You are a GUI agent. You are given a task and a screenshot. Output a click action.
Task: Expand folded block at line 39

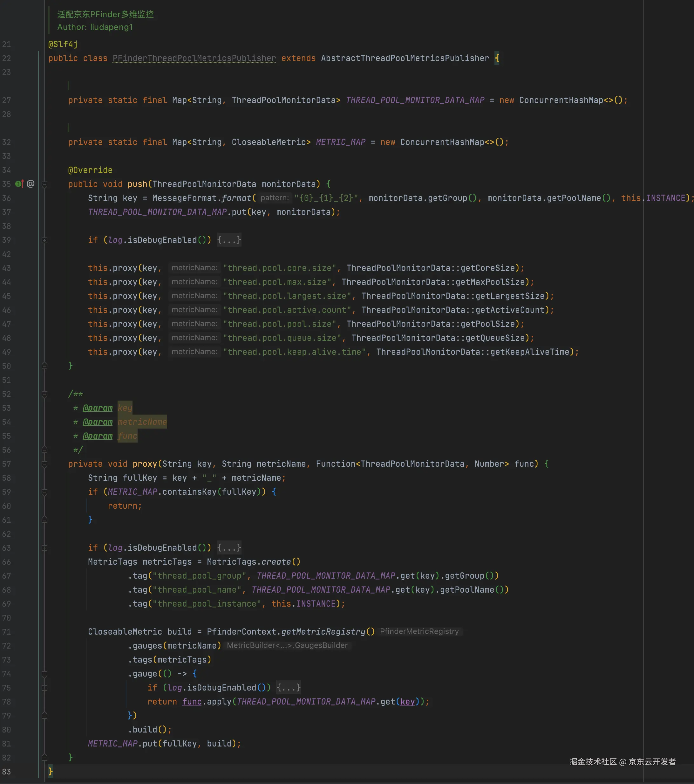[44, 240]
